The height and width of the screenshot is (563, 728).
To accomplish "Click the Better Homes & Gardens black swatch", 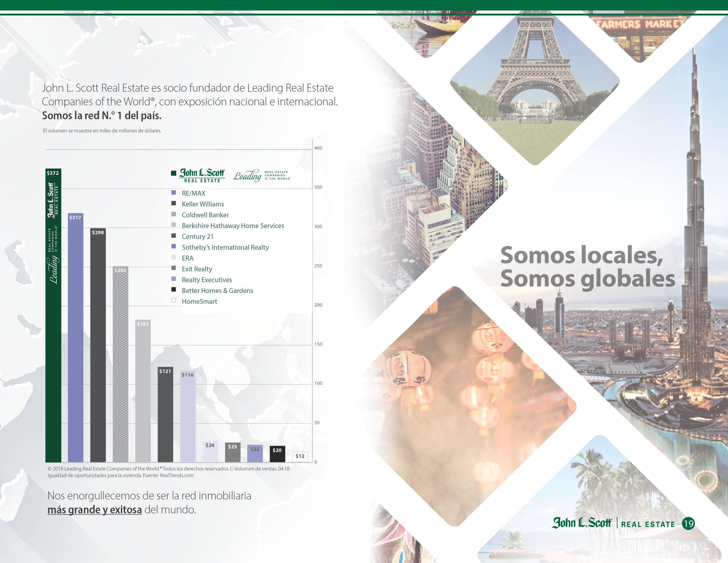I will (173, 289).
